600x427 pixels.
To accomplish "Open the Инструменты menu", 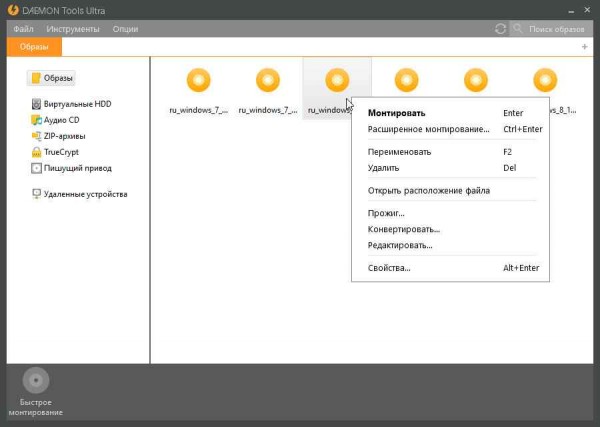I will tap(73, 29).
